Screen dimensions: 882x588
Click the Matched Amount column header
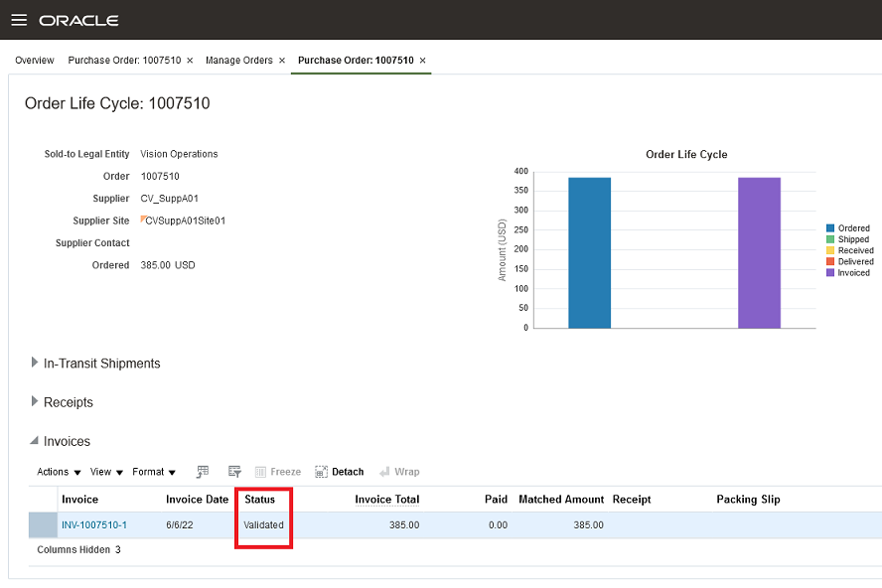561,499
